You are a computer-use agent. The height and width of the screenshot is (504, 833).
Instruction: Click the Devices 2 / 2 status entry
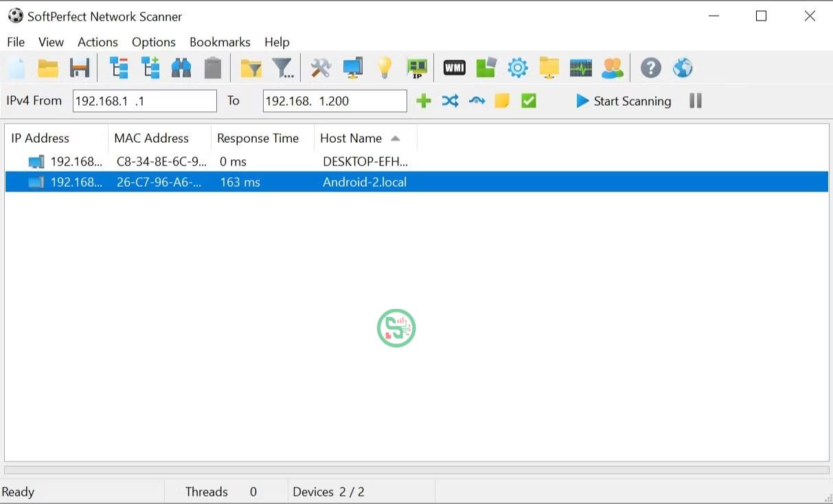tap(328, 492)
